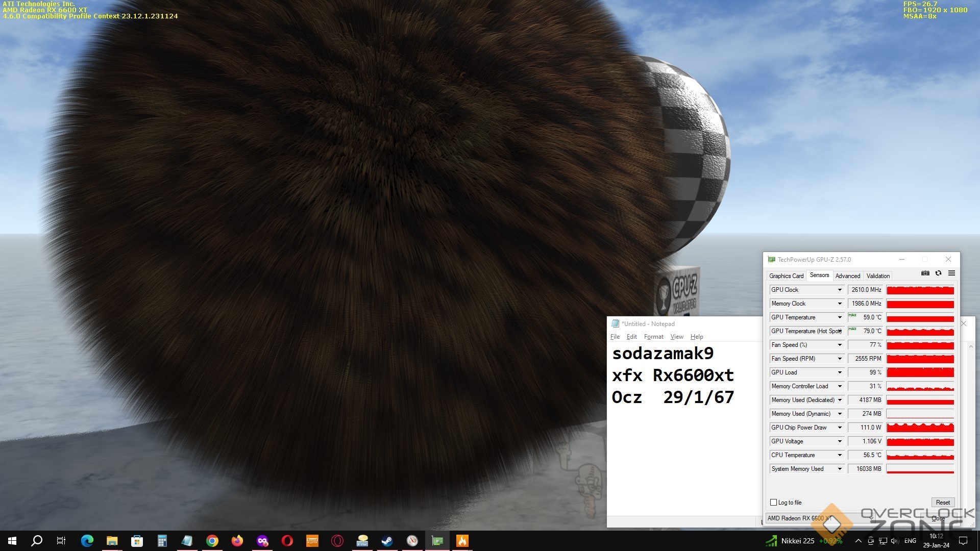Open the GPU Chip Power Draw dropdown

coord(839,428)
